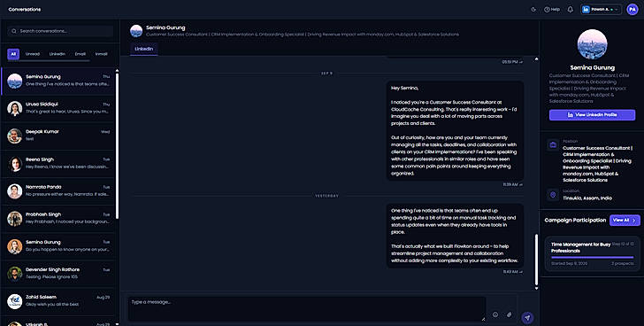Click the Conversations page title
644x326 pixels.
point(25,10)
